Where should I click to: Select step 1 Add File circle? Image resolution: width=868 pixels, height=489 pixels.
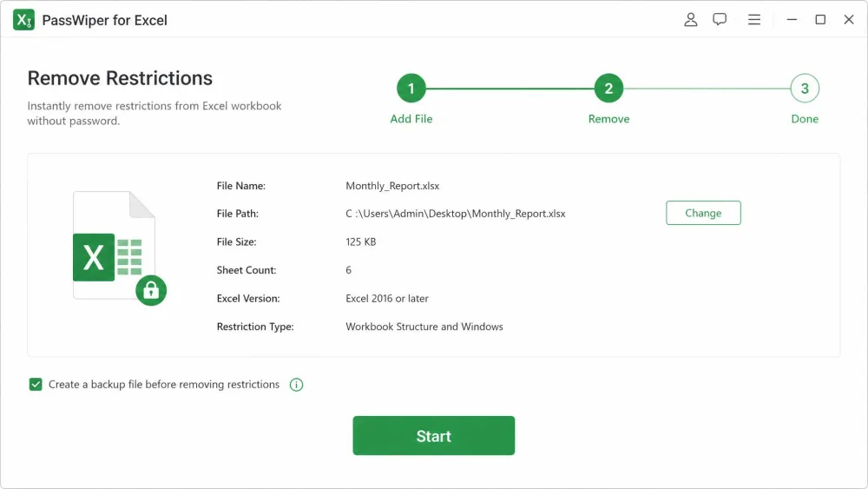point(411,88)
